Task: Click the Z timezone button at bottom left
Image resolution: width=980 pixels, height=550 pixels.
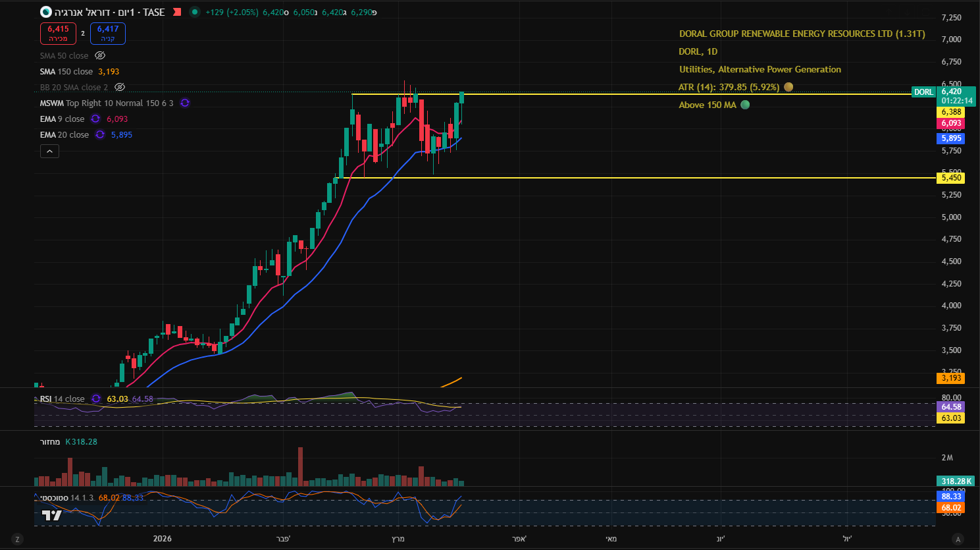Action: 17,539
